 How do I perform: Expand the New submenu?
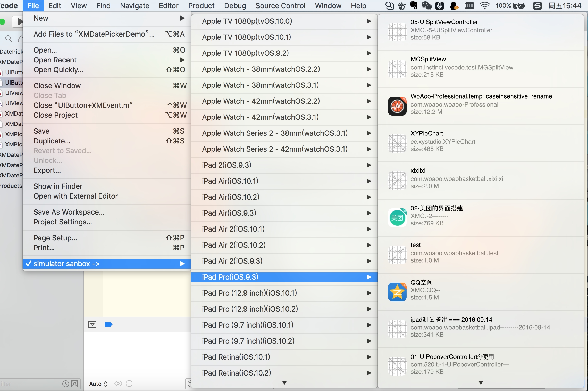(x=107, y=18)
